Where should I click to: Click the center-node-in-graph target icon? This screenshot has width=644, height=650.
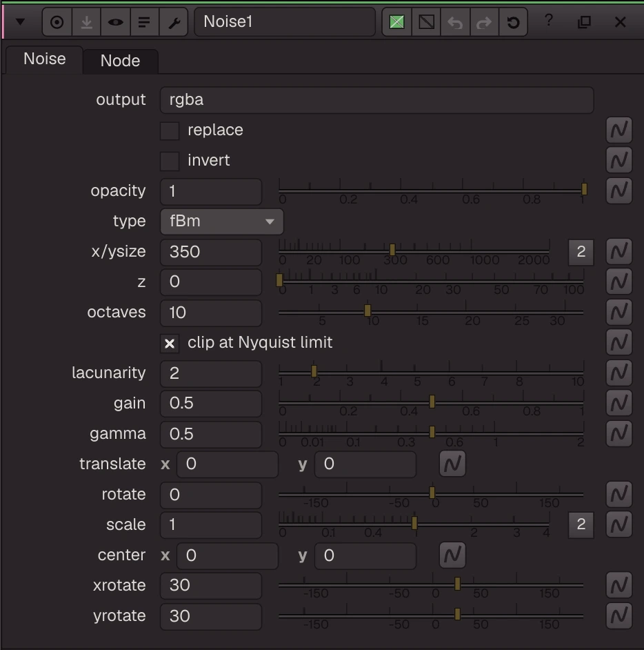[x=57, y=22]
